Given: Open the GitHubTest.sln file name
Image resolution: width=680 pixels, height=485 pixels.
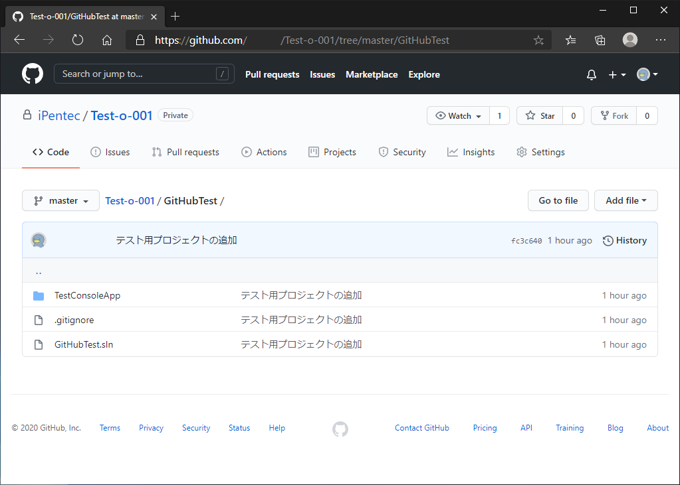Looking at the screenshot, I should [84, 344].
